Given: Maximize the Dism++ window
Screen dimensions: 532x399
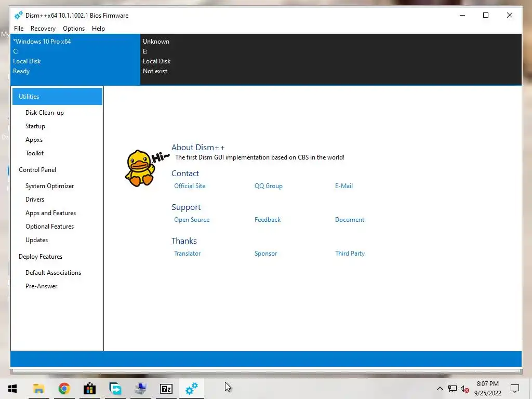Looking at the screenshot, I should pyautogui.click(x=486, y=15).
